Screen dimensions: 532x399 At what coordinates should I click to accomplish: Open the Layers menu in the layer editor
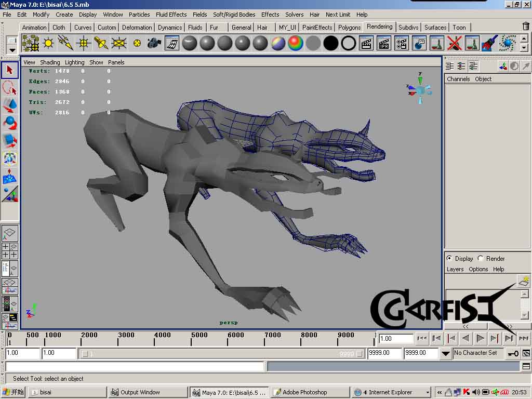tap(455, 269)
